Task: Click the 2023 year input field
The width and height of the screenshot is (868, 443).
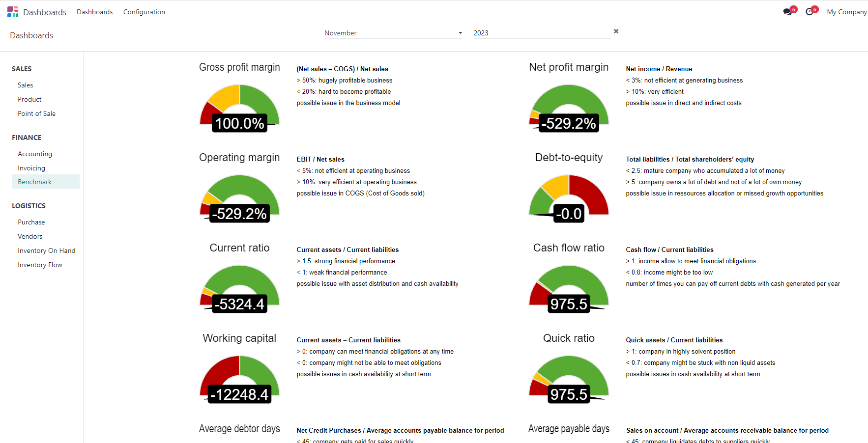Action: (x=541, y=33)
